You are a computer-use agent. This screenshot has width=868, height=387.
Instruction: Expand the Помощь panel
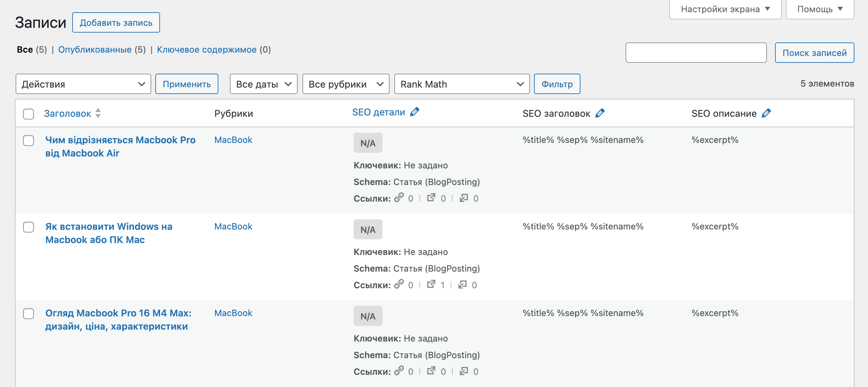pyautogui.click(x=820, y=9)
